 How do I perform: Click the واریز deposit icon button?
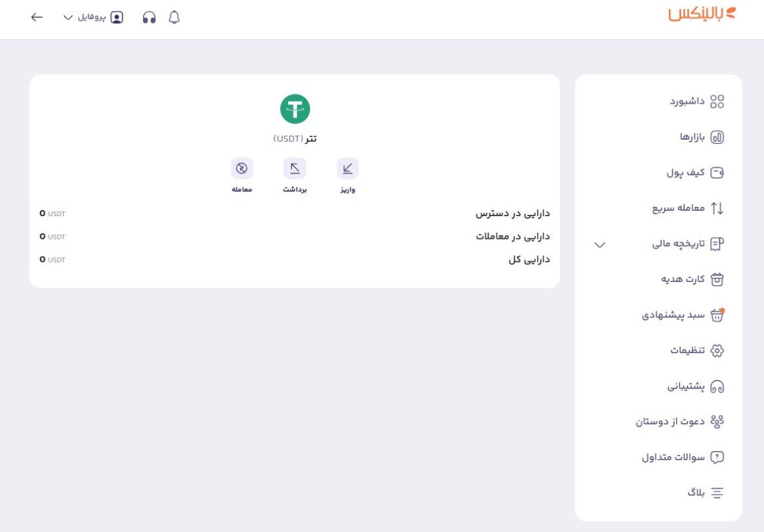click(347, 168)
